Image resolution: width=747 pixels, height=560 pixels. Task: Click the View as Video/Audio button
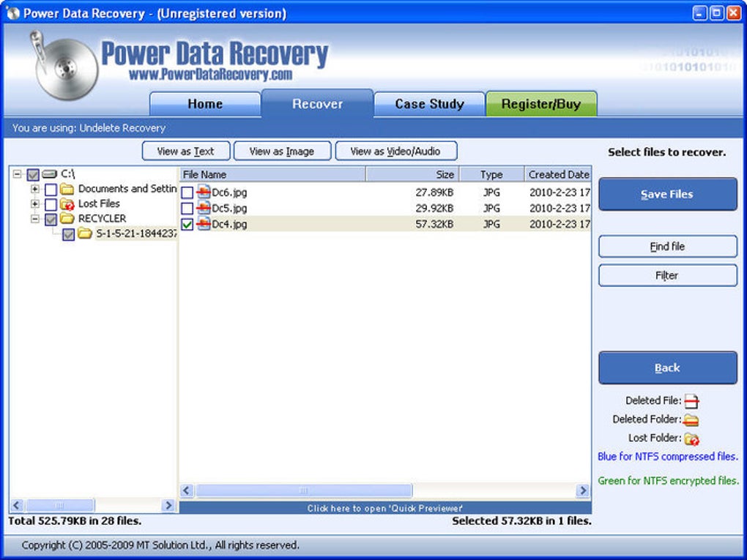(396, 151)
